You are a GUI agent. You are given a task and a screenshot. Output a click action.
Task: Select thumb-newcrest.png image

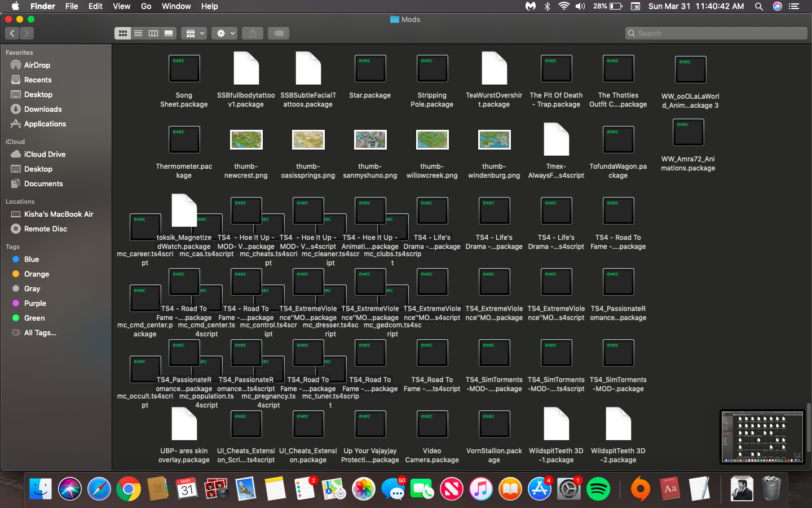tap(246, 140)
